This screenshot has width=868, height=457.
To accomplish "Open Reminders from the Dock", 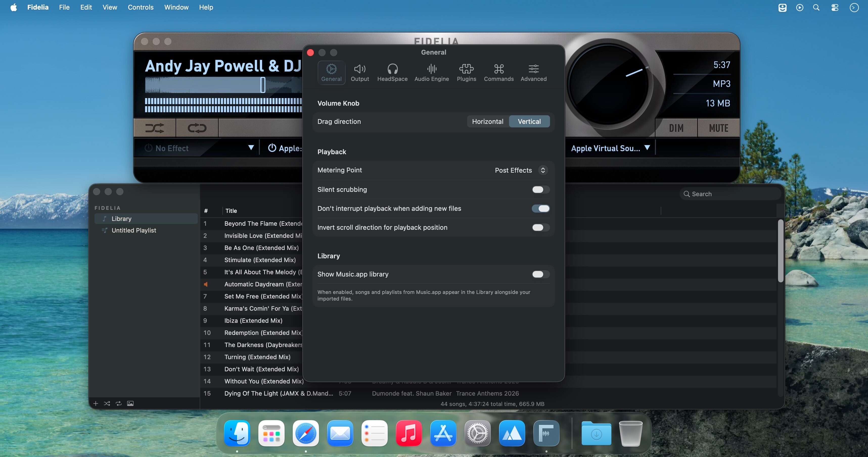I will click(374, 433).
